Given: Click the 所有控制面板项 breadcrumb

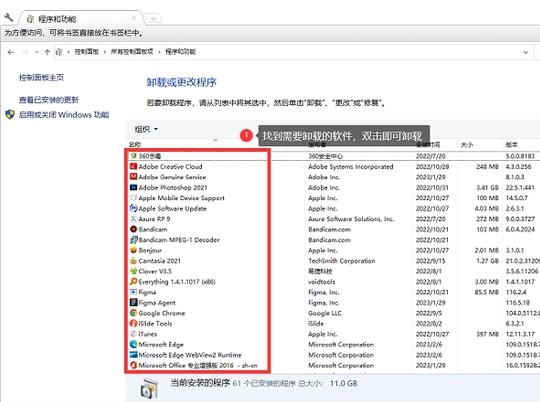Looking at the screenshot, I should pyautogui.click(x=132, y=52).
